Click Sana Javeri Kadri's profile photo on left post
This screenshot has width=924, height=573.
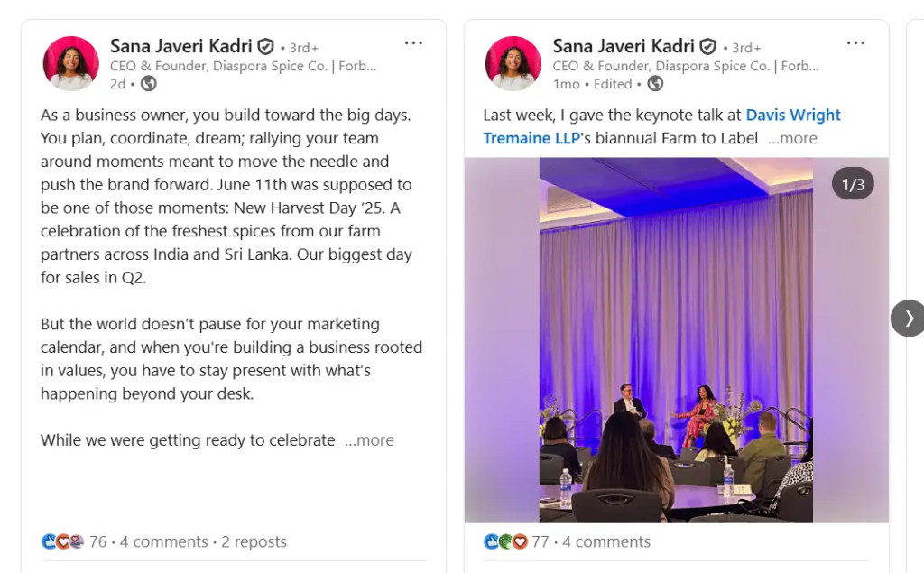70,63
